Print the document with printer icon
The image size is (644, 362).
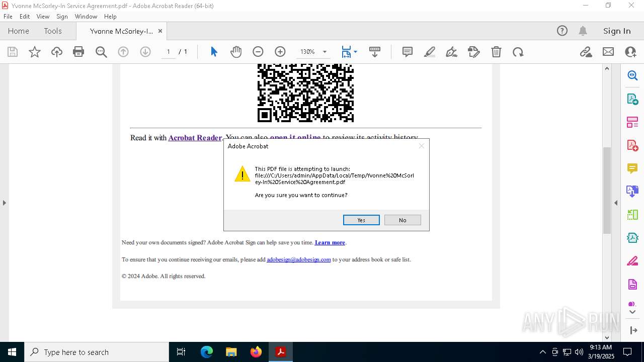coord(78,52)
